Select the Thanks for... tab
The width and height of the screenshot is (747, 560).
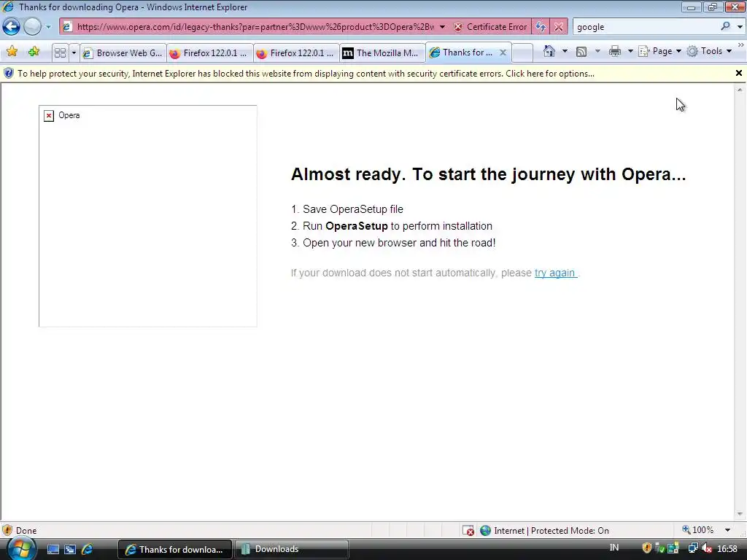pyautogui.click(x=462, y=52)
